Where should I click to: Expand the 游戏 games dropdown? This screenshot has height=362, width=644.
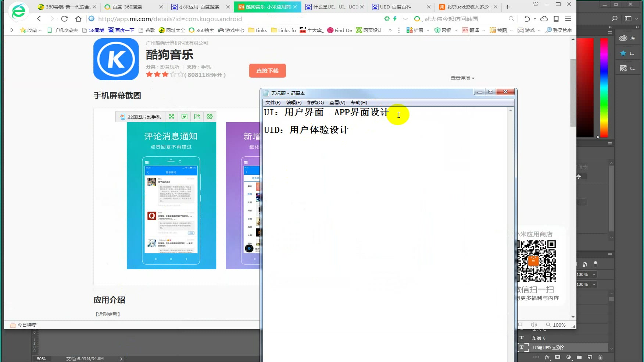point(539,31)
